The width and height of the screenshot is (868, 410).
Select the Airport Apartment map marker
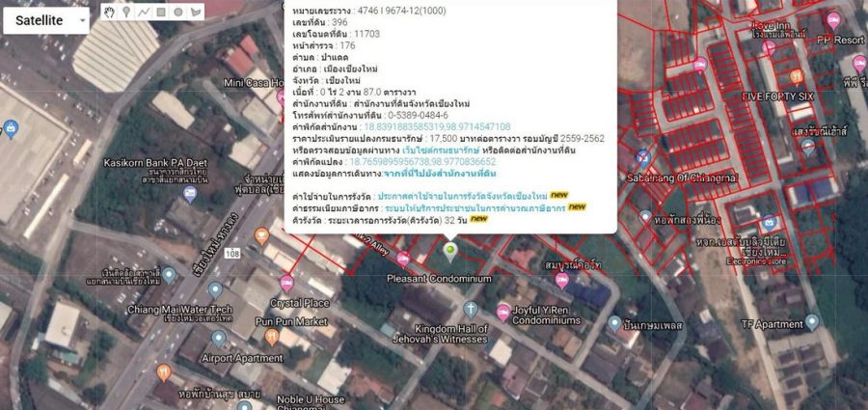tap(219, 339)
